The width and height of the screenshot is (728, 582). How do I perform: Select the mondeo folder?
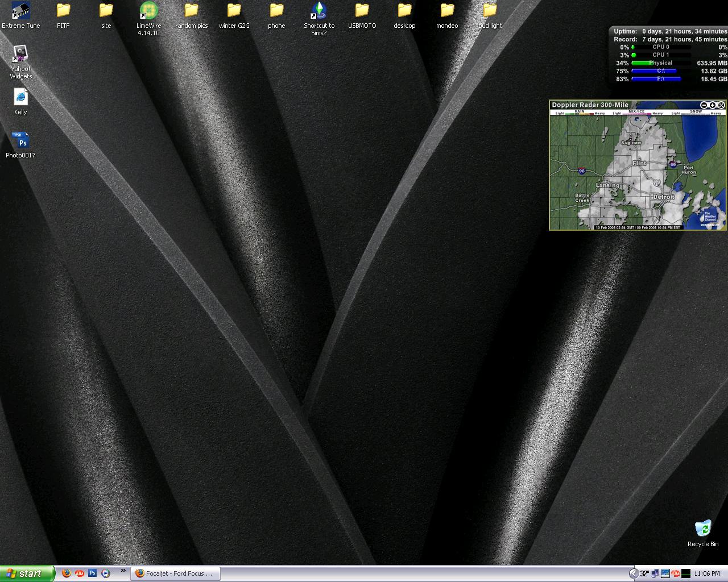(447, 15)
